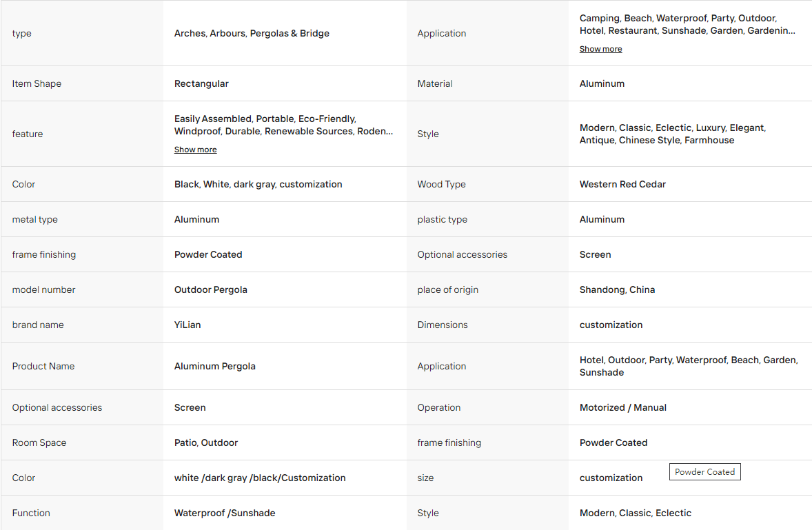Click the Western Red Cedar wood type
Viewport: 812px width, 530px height.
622,184
